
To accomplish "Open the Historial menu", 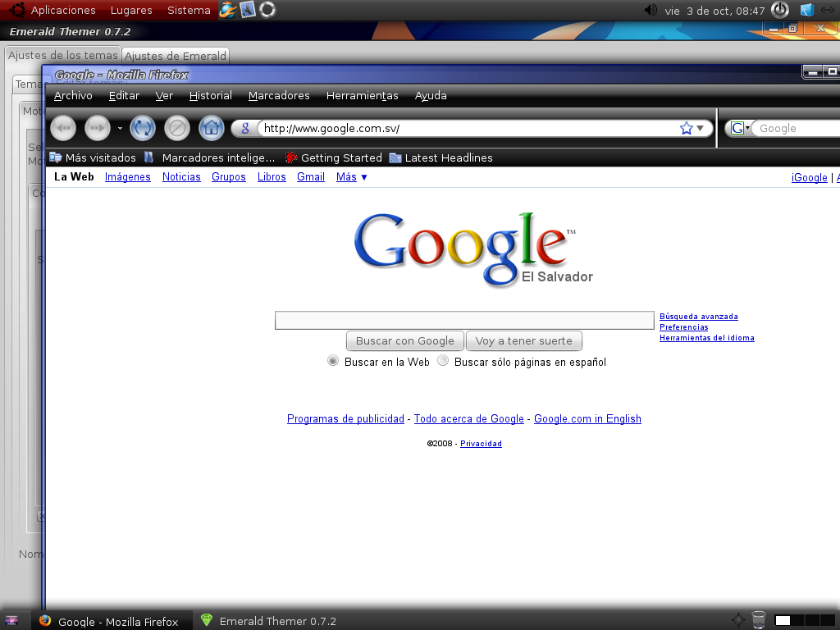I will click(x=211, y=96).
